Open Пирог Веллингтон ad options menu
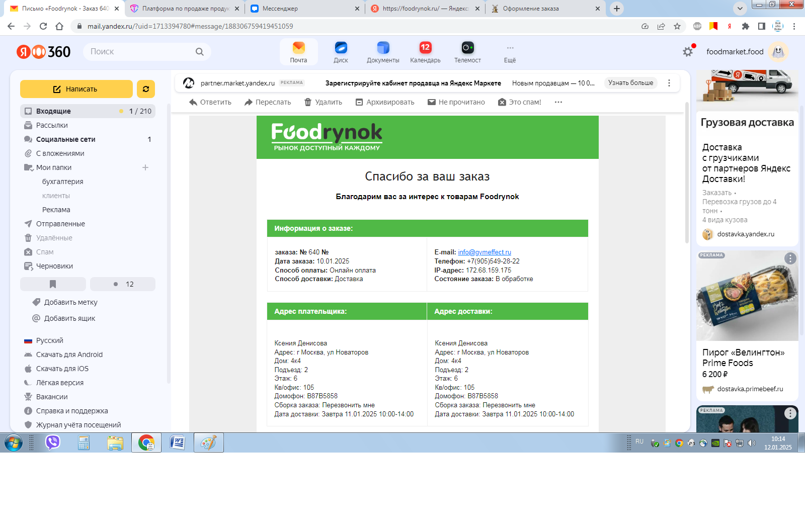The image size is (805, 532). pos(790,258)
